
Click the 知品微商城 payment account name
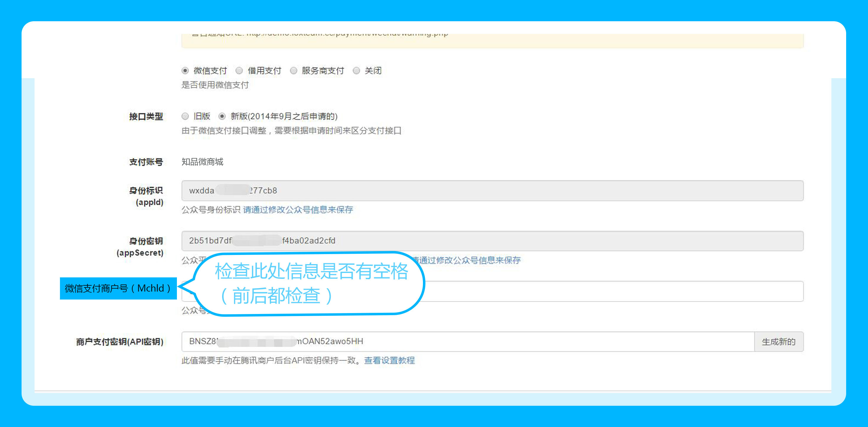[203, 162]
